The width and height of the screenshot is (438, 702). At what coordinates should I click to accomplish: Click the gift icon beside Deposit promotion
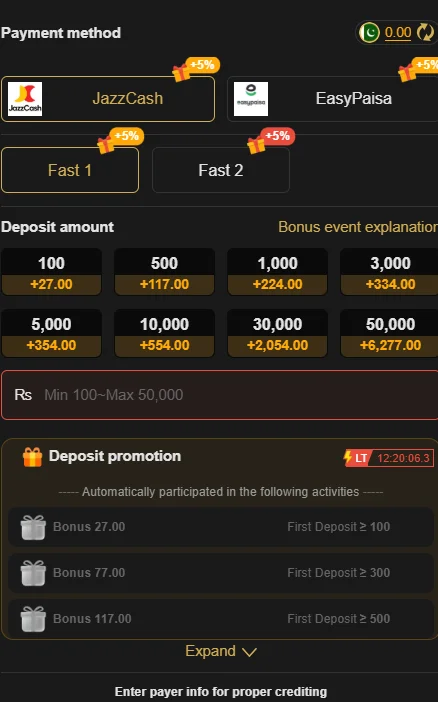[33, 457]
